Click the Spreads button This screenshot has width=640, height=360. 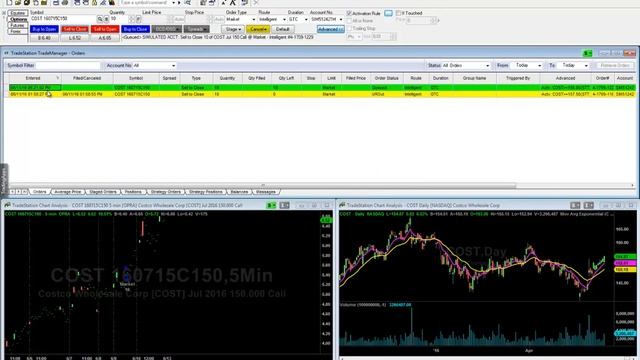[196, 29]
